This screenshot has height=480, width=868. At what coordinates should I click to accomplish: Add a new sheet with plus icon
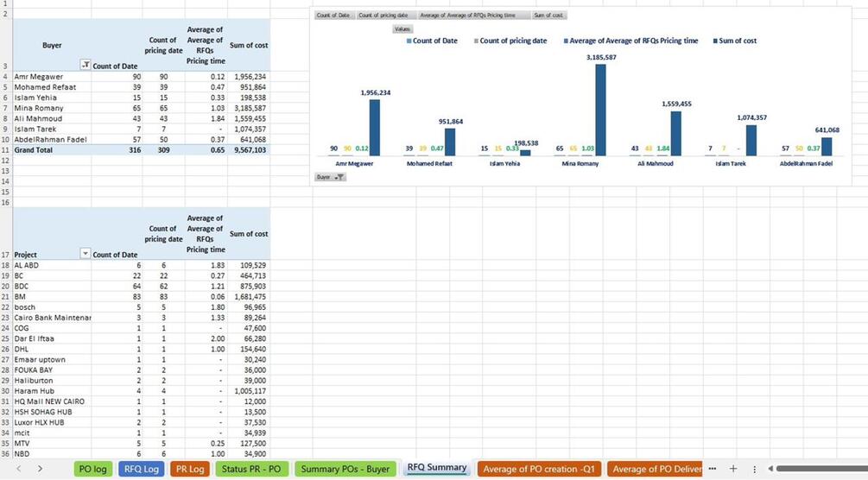(x=733, y=469)
